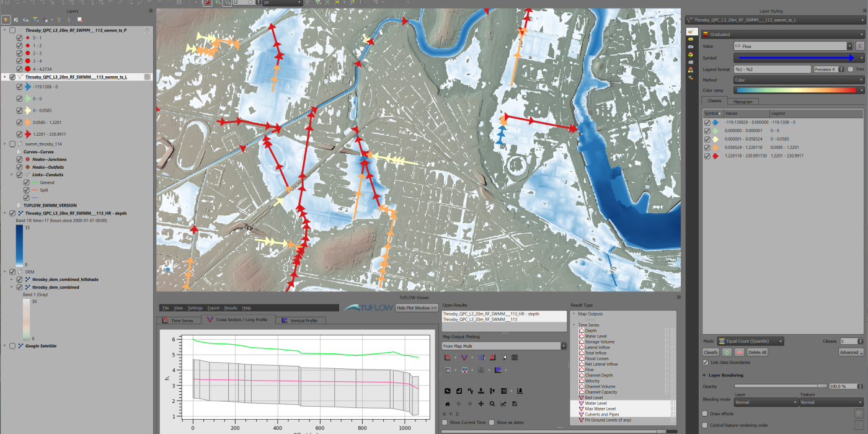Click the pan cross-arrows plot icon
Screen dimensions: 868x434
coord(480,404)
